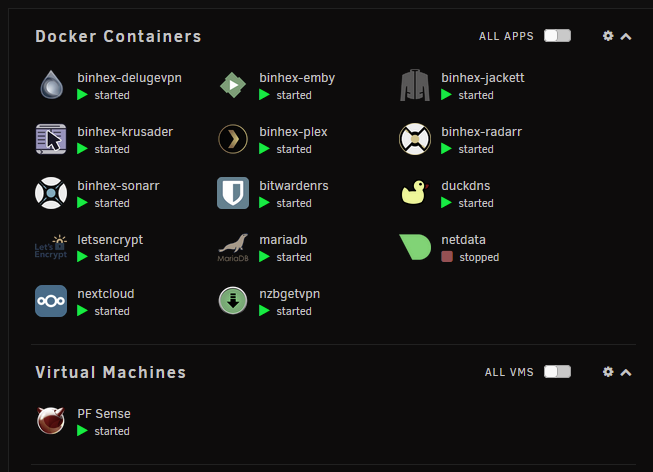Select the binhex-emby container name

pos(297,78)
